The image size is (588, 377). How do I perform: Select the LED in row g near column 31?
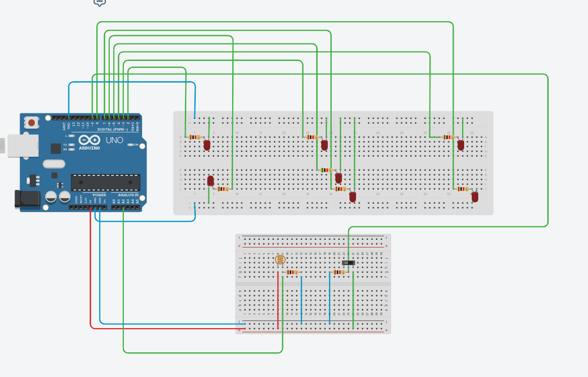pos(338,177)
